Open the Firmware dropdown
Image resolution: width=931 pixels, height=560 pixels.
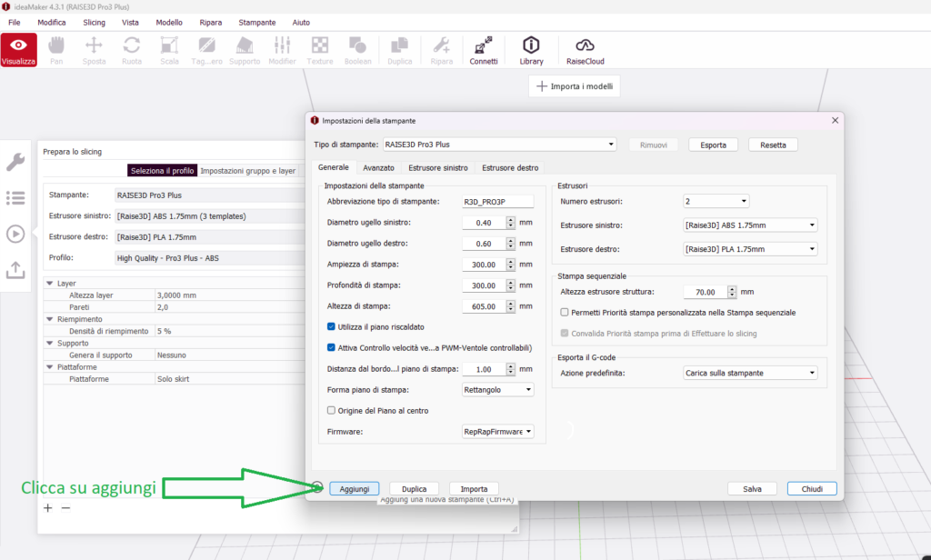(x=497, y=432)
